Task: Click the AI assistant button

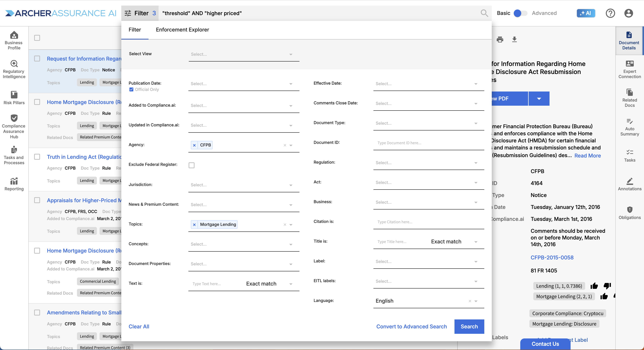Action: [586, 13]
